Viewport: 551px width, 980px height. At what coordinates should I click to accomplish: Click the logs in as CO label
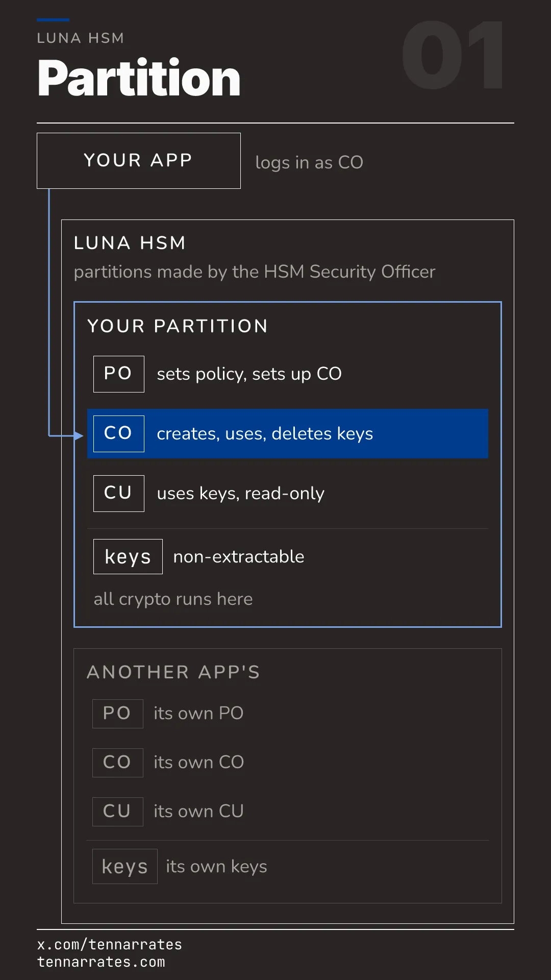point(309,163)
